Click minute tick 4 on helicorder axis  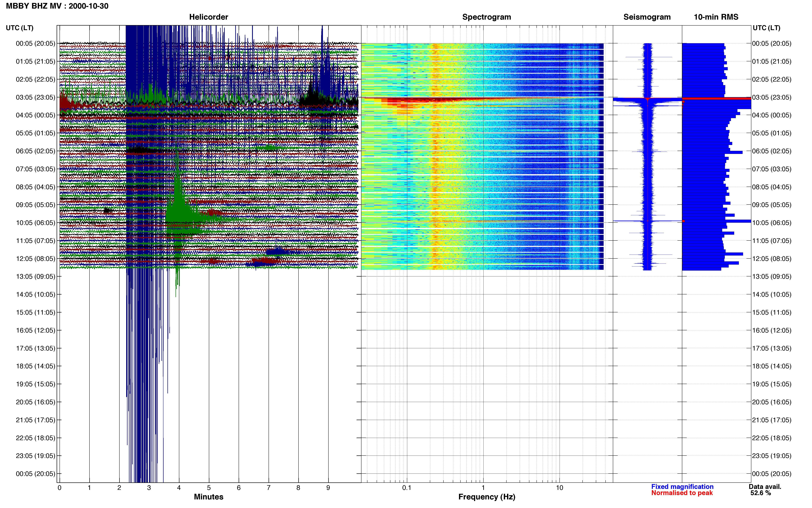[x=179, y=488]
